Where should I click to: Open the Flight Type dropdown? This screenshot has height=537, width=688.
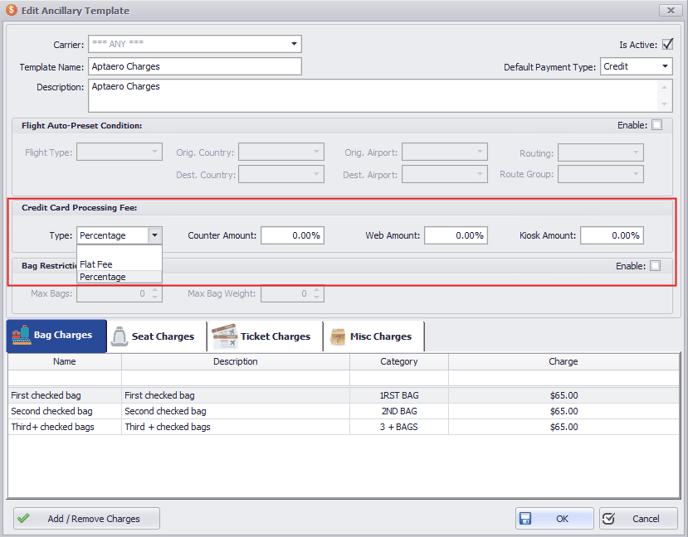click(154, 152)
